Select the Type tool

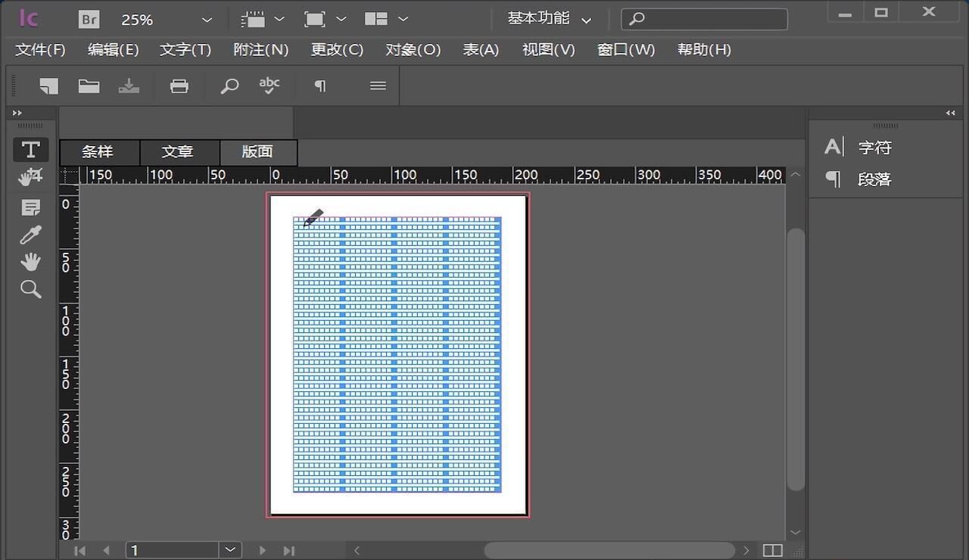pyautogui.click(x=30, y=149)
